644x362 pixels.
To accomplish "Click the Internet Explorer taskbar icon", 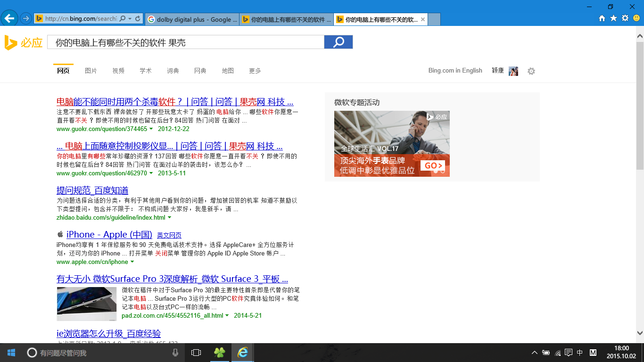I will point(242,353).
